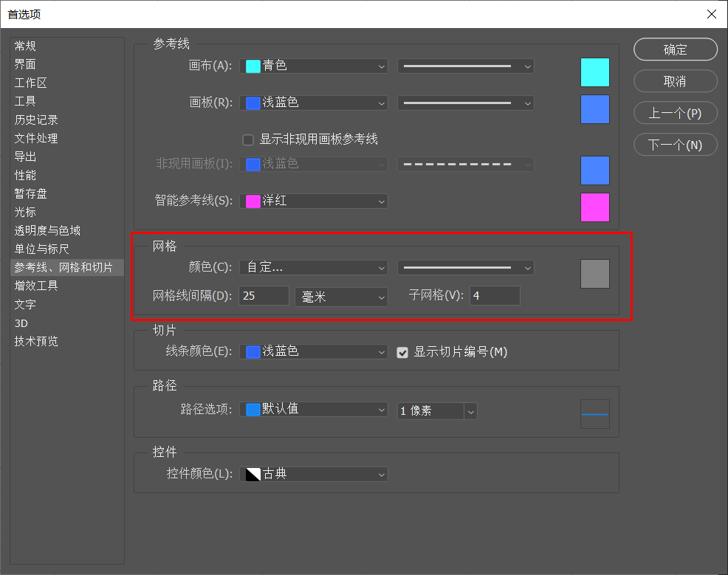Click the path line preview swatch
728x575 pixels.
(595, 414)
